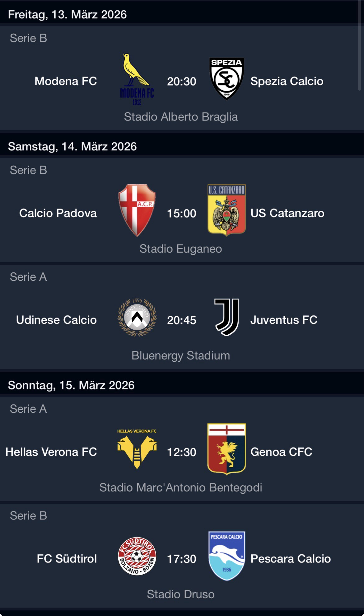This screenshot has height=616, width=364.
Task: Tap the Serie A label above Udinese
Action: [x=28, y=277]
